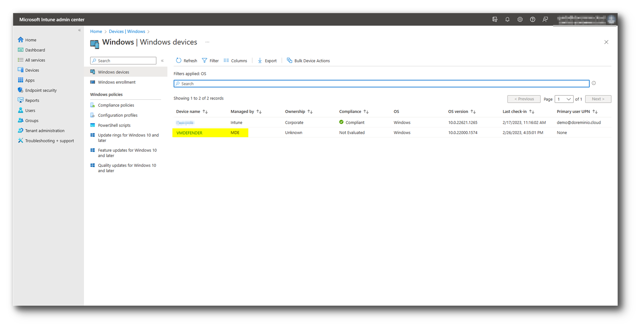The image size is (644, 332).
Task: Sort by Ownership column
Action: coord(299,112)
